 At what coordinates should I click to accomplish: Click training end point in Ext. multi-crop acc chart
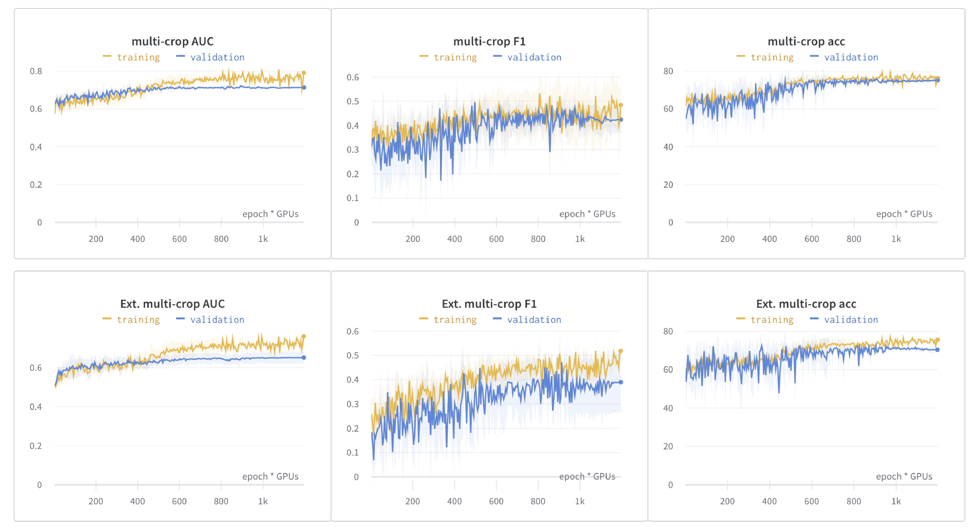[x=937, y=340]
